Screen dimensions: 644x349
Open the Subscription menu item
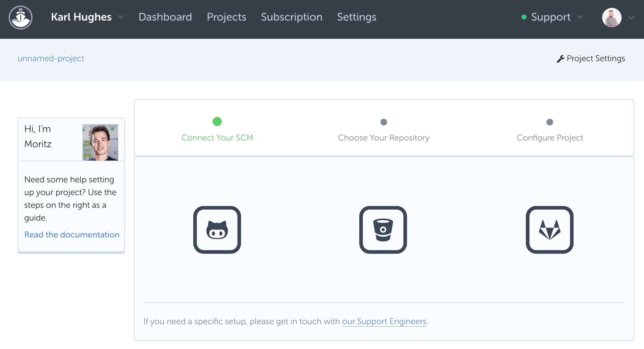point(292,17)
